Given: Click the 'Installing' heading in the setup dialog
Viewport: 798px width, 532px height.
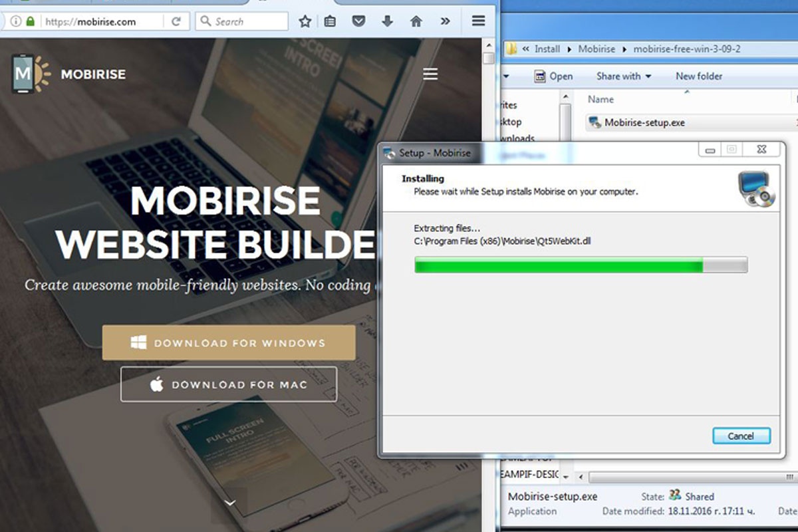Looking at the screenshot, I should point(423,179).
